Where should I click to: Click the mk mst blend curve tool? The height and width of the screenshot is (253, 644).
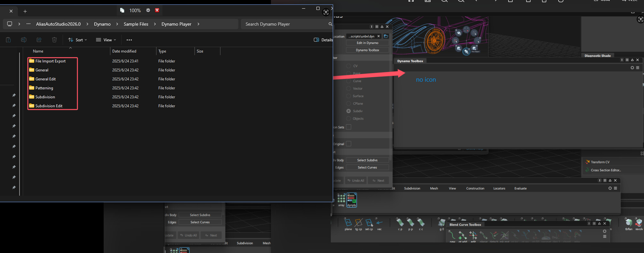[x=504, y=236]
